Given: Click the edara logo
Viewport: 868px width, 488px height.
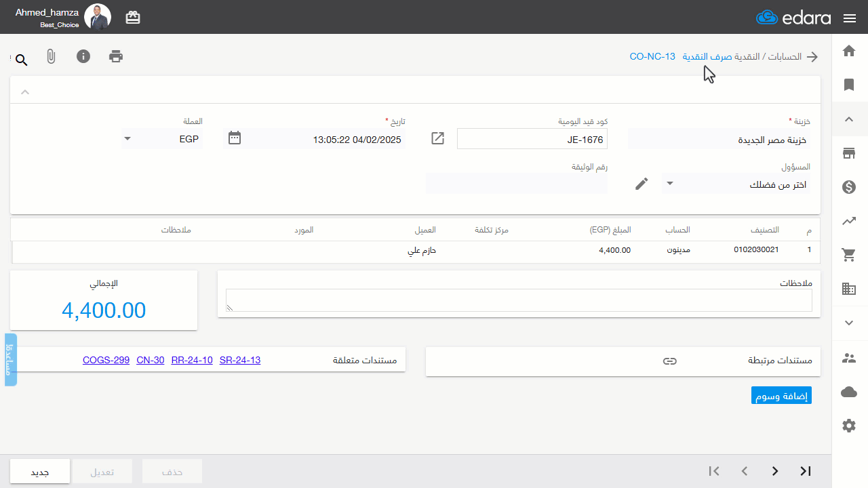Looking at the screenshot, I should pos(793,18).
